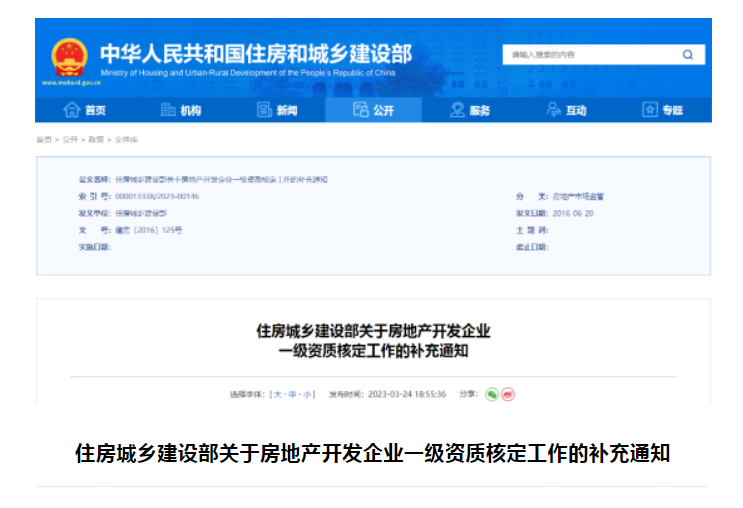
Task: Click the national emblem logo
Action: [70, 58]
